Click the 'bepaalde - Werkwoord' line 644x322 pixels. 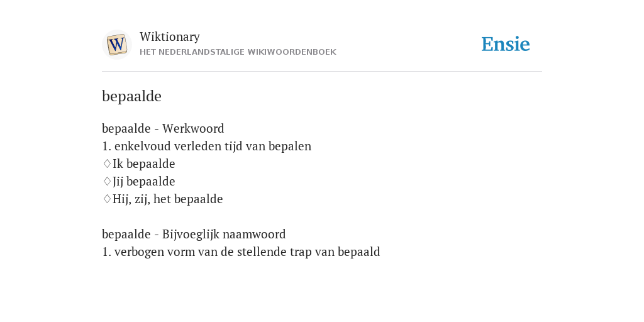(163, 128)
